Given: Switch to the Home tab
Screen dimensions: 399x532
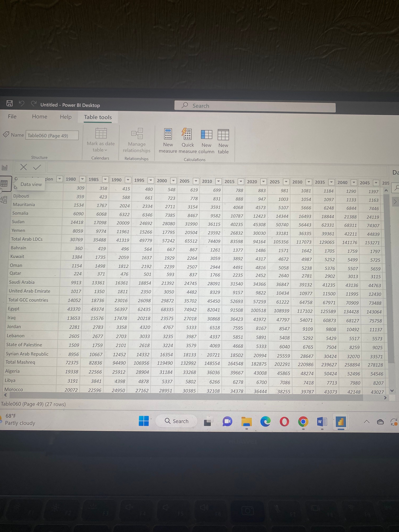Looking at the screenshot, I should point(40,116).
